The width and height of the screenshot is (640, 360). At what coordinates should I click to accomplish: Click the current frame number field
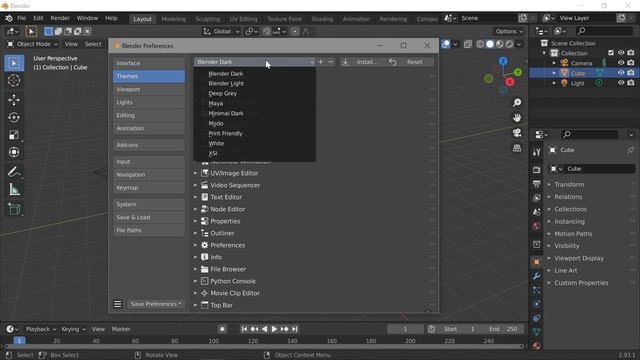pyautogui.click(x=405, y=329)
